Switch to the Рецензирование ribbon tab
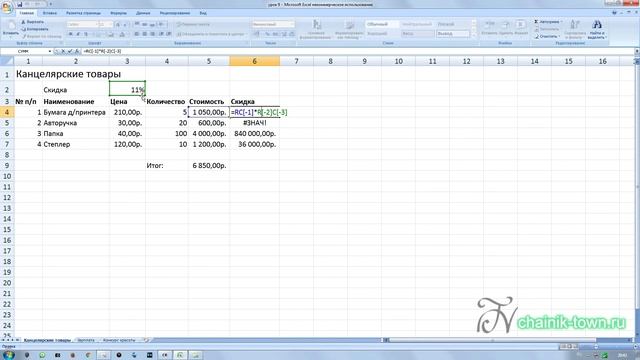 pyautogui.click(x=175, y=13)
